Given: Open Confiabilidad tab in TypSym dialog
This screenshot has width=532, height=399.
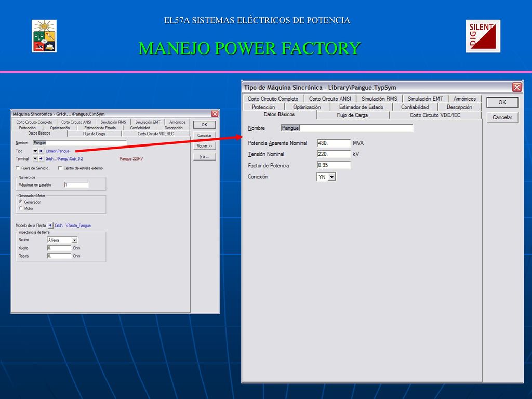Looking at the screenshot, I should coord(415,107).
